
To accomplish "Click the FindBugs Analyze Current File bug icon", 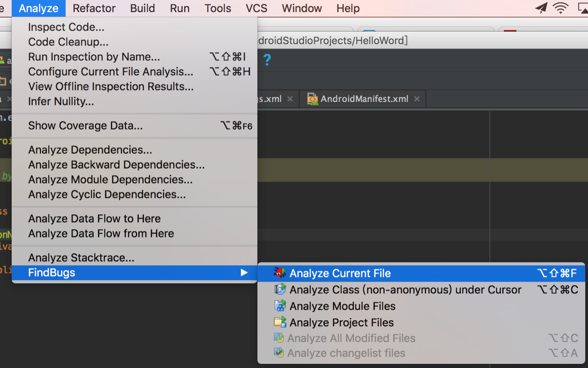I will tap(280, 273).
